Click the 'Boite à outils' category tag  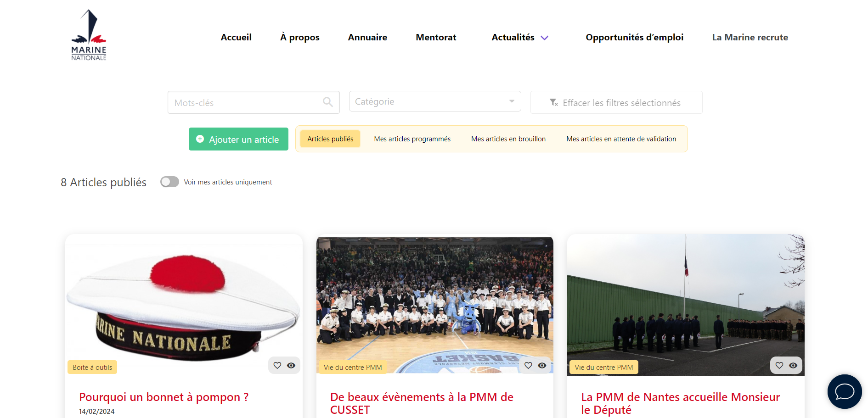click(92, 367)
